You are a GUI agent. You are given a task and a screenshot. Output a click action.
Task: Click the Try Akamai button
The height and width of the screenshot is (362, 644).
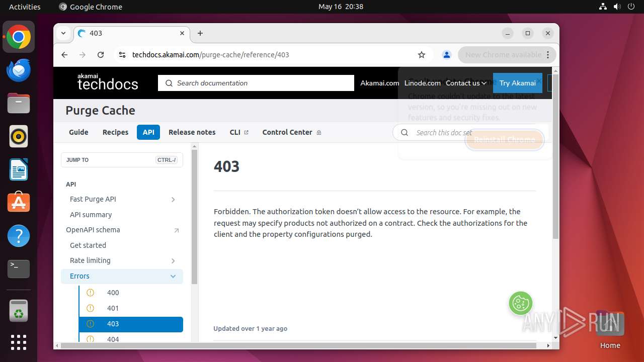[x=518, y=83]
